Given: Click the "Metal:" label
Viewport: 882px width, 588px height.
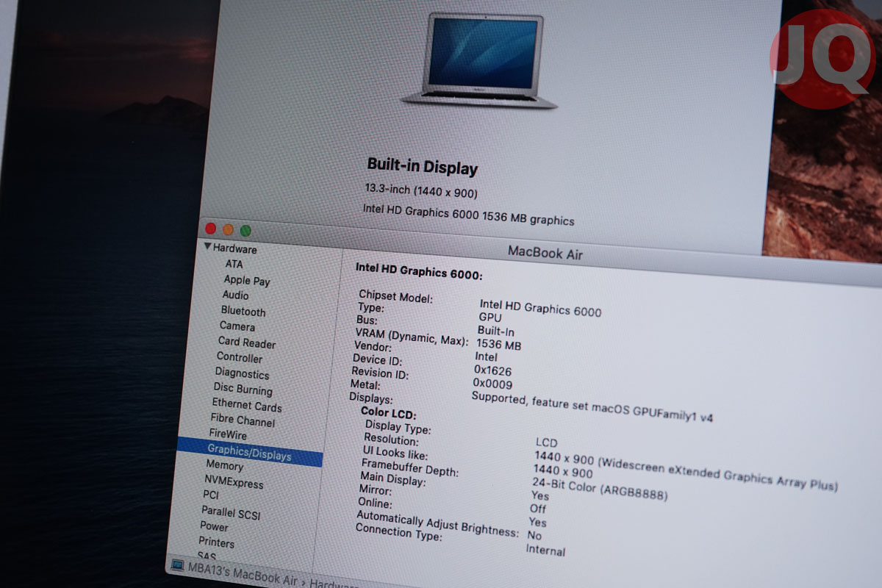Looking at the screenshot, I should pyautogui.click(x=365, y=384).
